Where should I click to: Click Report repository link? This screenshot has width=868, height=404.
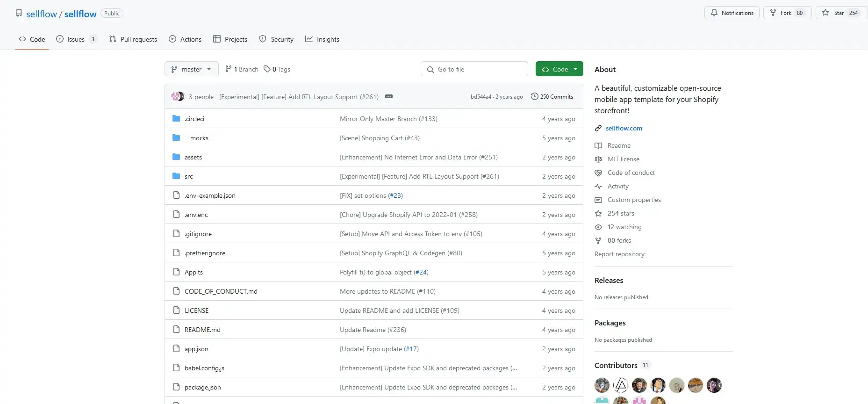pyautogui.click(x=619, y=254)
